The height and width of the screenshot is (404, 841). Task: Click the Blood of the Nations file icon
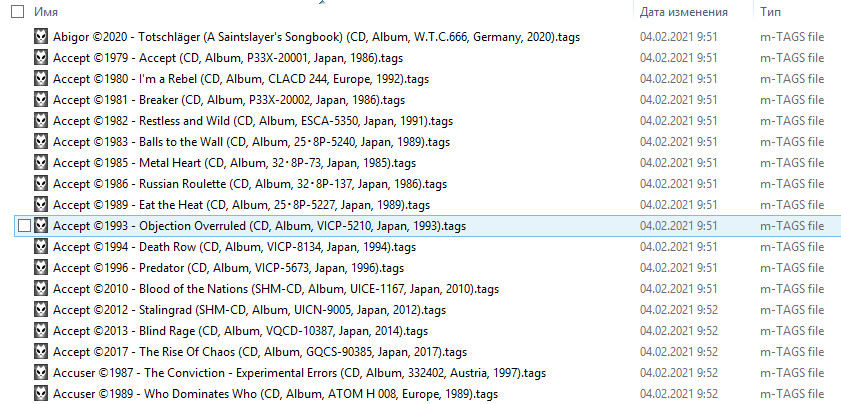[41, 289]
